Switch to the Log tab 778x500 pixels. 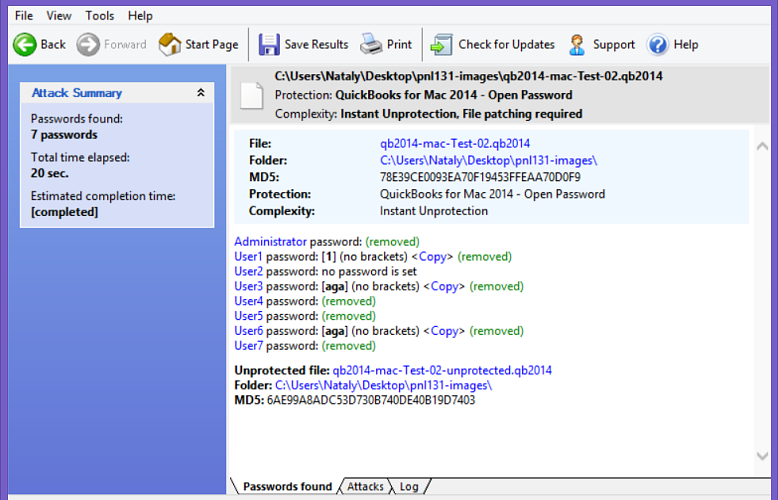pyautogui.click(x=409, y=487)
